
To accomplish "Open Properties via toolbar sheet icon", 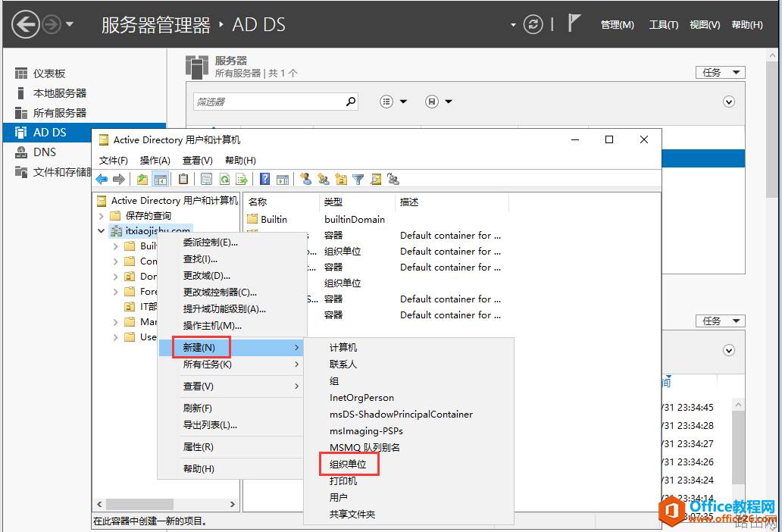I will click(x=206, y=179).
